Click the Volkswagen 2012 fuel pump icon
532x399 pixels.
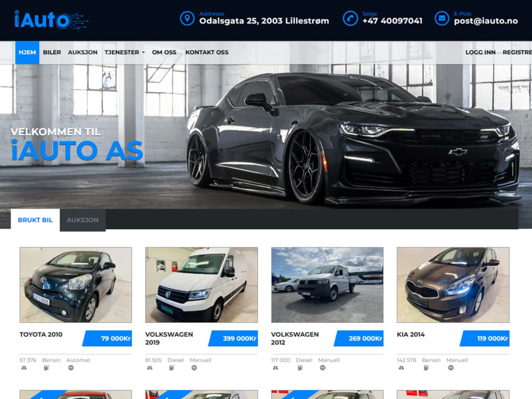coord(300,368)
